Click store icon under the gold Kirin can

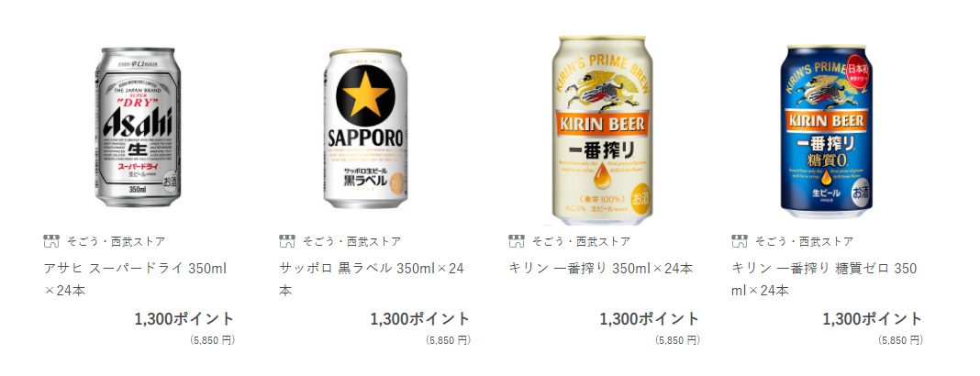click(517, 241)
